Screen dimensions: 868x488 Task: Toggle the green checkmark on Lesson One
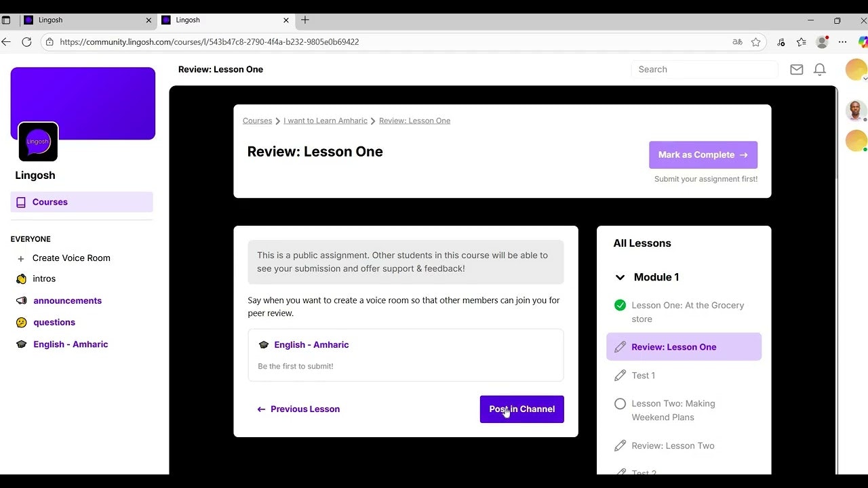pos(620,305)
